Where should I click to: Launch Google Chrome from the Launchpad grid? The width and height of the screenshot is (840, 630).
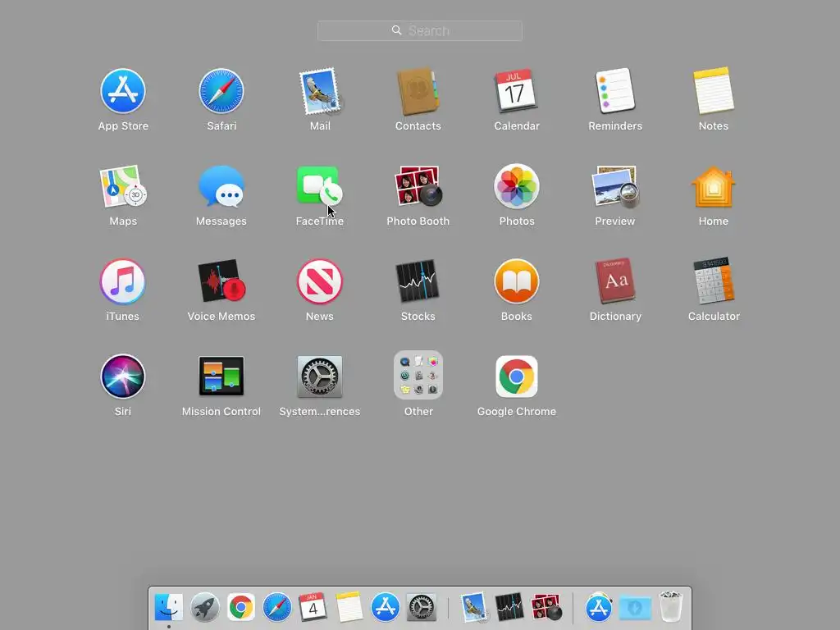(x=517, y=377)
